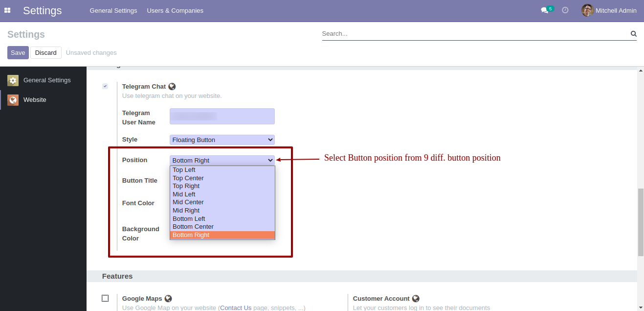Click scrollbar down arrow
The width and height of the screenshot is (644, 311).
tap(641, 307)
